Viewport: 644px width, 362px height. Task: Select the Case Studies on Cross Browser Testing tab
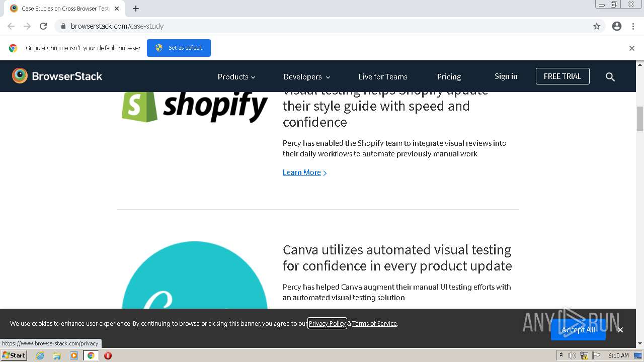tap(64, 9)
